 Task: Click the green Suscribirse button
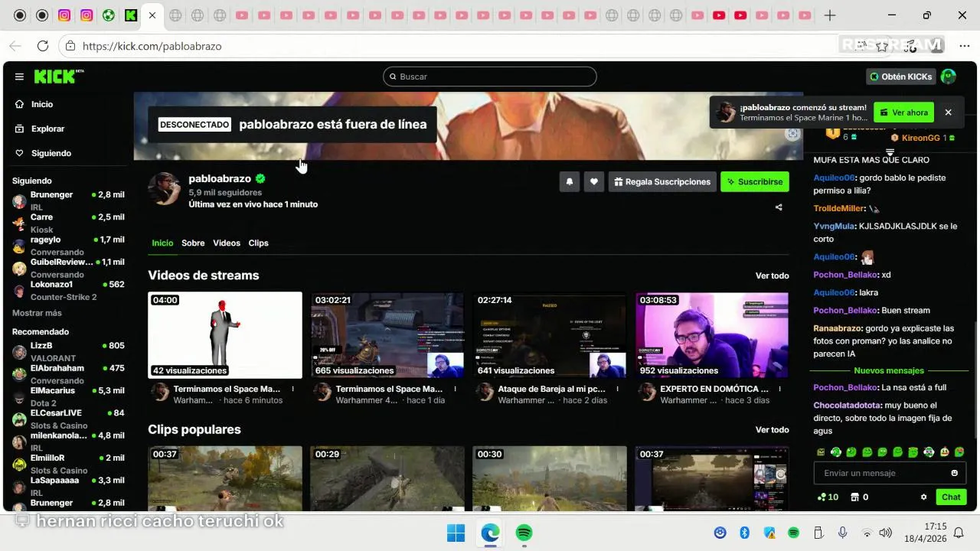(x=755, y=181)
